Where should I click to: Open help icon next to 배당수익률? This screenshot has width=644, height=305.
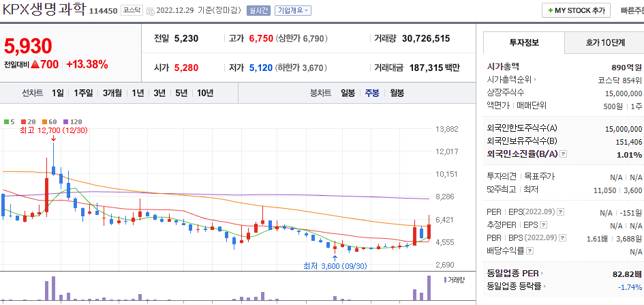[x=530, y=250]
